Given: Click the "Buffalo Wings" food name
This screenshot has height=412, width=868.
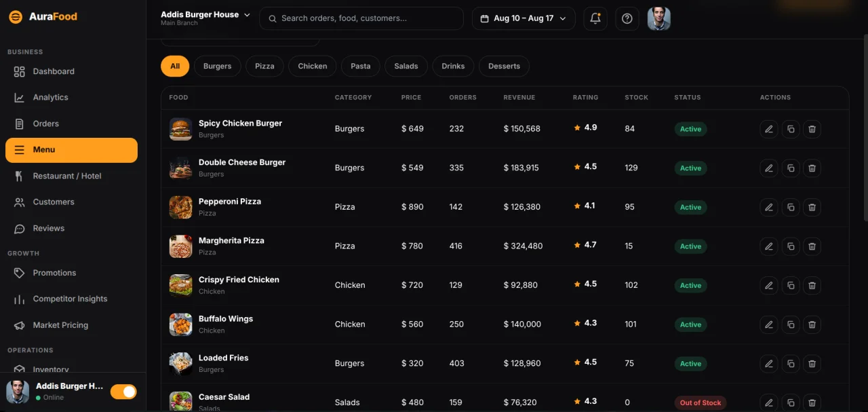Looking at the screenshot, I should [x=226, y=319].
